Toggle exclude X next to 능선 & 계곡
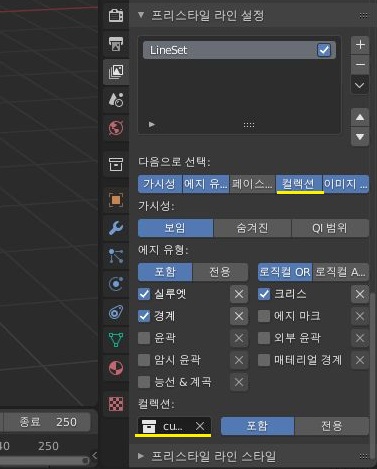This screenshot has width=377, height=469. point(239,382)
